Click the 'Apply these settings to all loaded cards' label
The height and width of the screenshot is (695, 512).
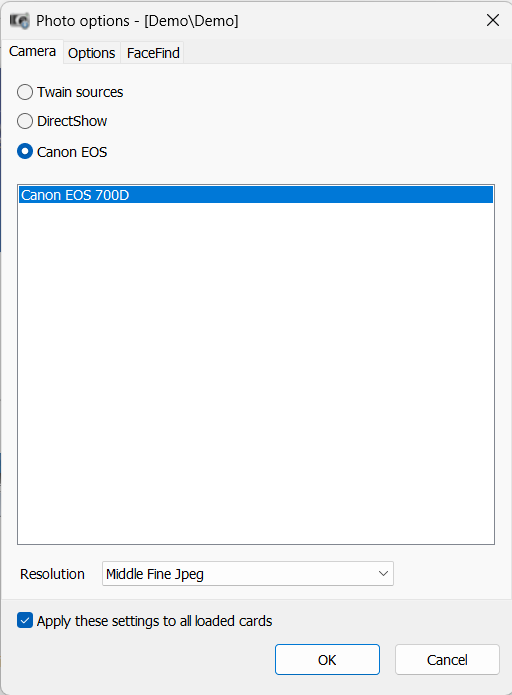(x=154, y=621)
